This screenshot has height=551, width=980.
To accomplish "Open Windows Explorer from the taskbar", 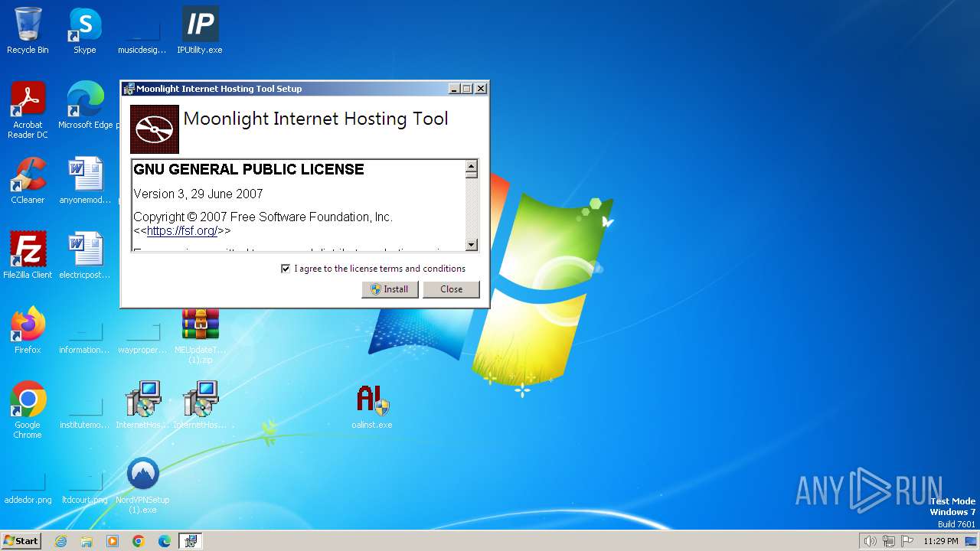I will [x=87, y=541].
